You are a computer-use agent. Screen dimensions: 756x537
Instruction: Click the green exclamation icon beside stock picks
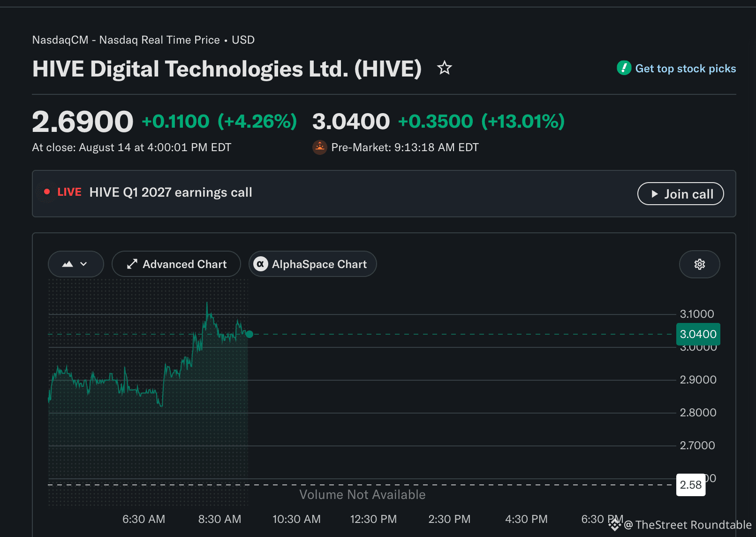[x=624, y=68]
